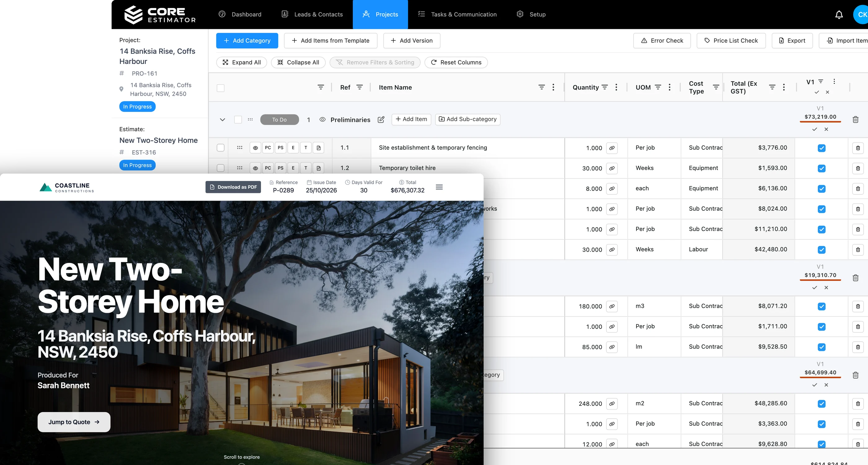
Task: Reject V1 total $19,310.70 with X
Action: coord(826,288)
